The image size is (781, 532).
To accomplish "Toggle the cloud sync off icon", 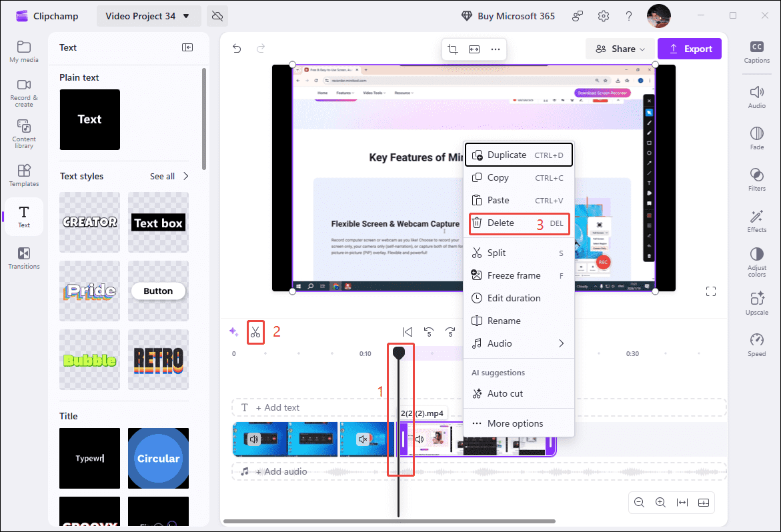I will pyautogui.click(x=217, y=17).
